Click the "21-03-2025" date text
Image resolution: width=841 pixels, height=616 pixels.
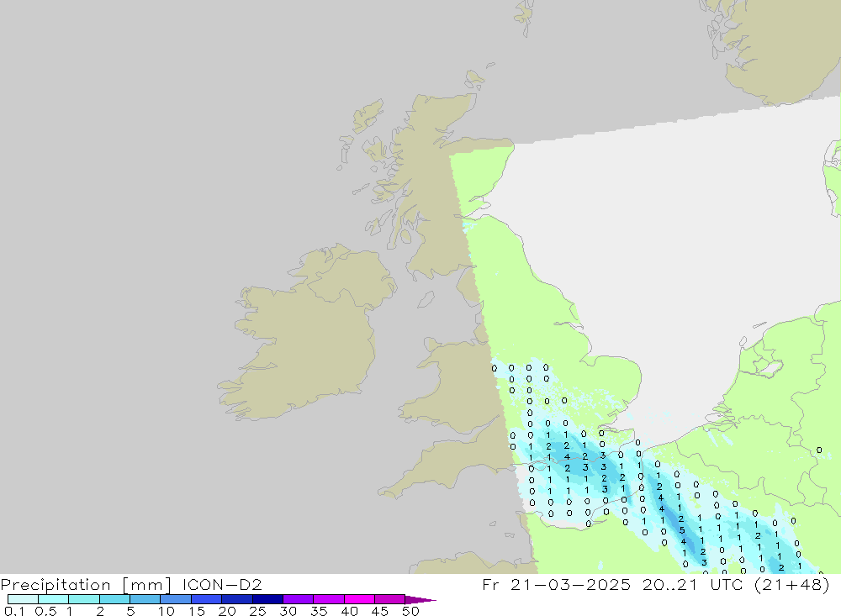[571, 584]
